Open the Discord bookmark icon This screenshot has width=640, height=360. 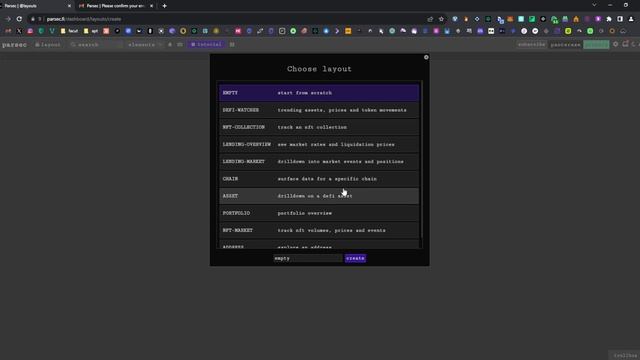(480, 31)
